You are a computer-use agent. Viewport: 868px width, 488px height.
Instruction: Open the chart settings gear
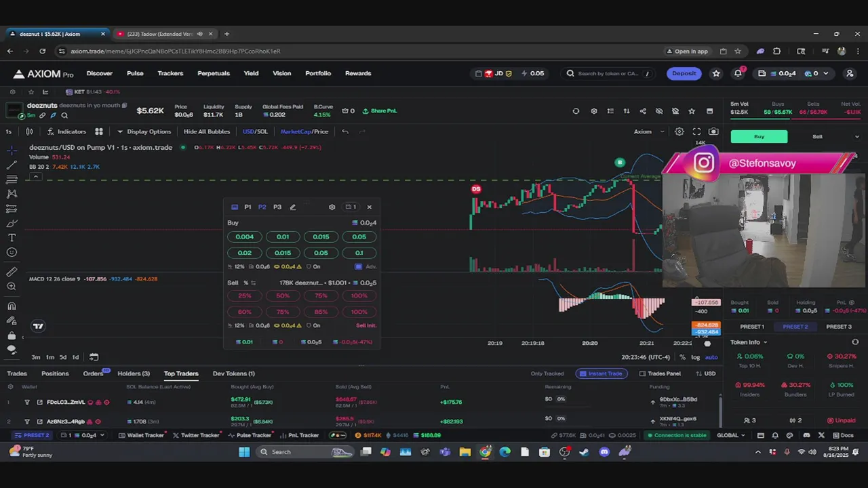pyautogui.click(x=679, y=131)
